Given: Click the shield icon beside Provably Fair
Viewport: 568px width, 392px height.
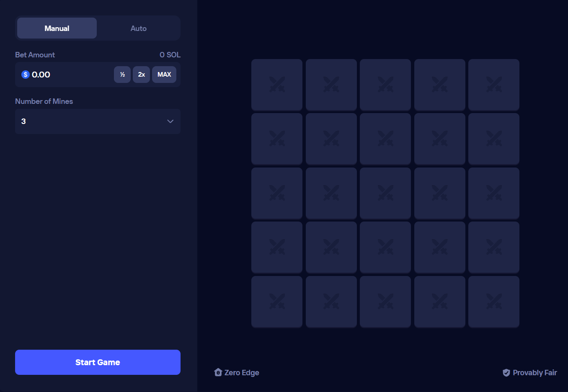Looking at the screenshot, I should (x=506, y=372).
